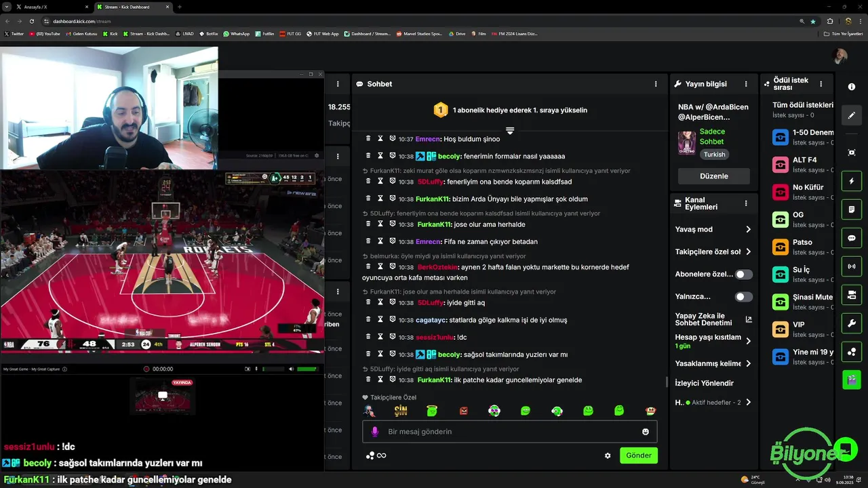
Task: Open the Twitter bookmark
Action: point(14,33)
